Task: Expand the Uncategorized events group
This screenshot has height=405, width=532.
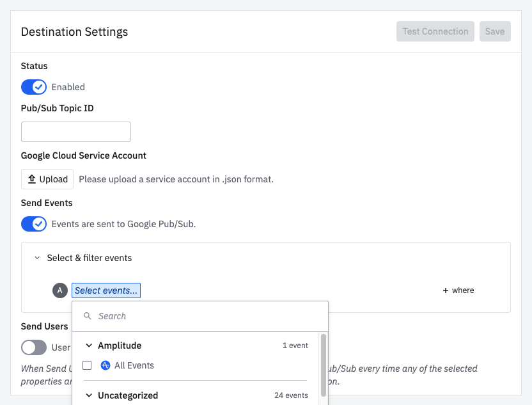Action: click(x=90, y=395)
